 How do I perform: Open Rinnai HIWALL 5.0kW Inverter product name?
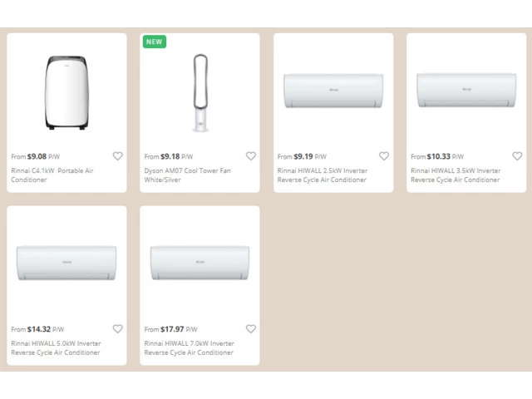[x=57, y=348]
